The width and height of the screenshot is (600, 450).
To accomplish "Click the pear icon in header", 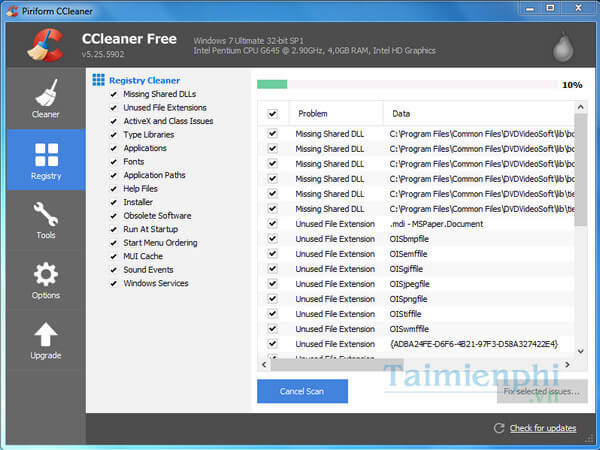I will [563, 47].
